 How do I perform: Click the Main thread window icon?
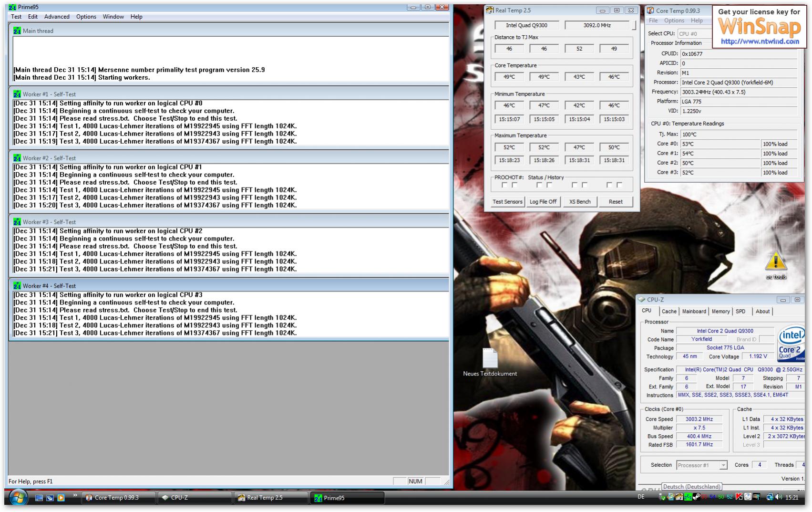point(17,31)
